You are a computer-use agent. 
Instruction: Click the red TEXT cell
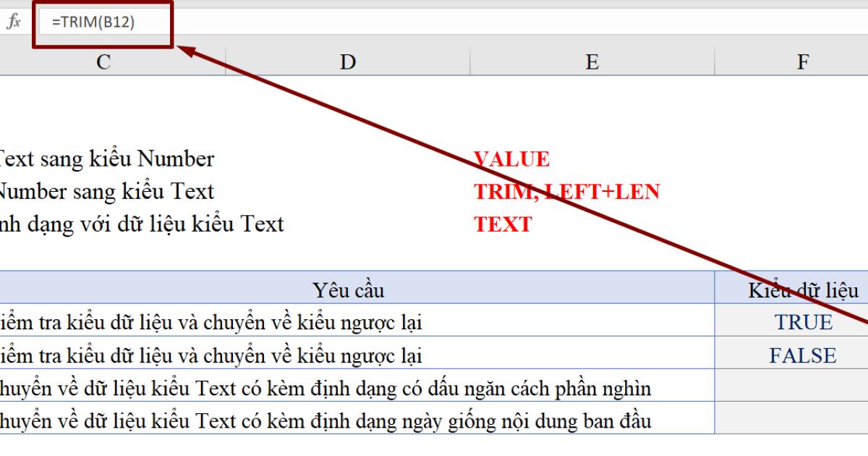tap(503, 224)
